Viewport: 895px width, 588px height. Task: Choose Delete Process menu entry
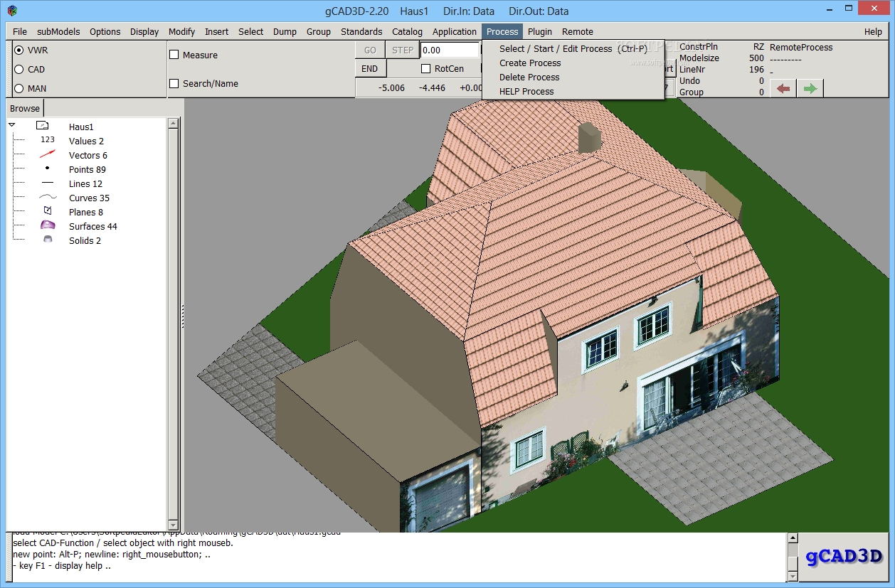click(x=573, y=77)
